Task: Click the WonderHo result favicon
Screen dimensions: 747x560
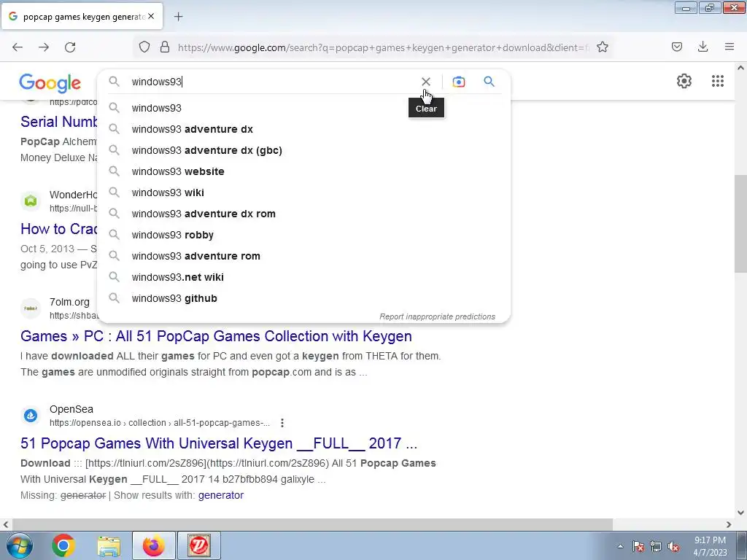Action: click(x=31, y=201)
